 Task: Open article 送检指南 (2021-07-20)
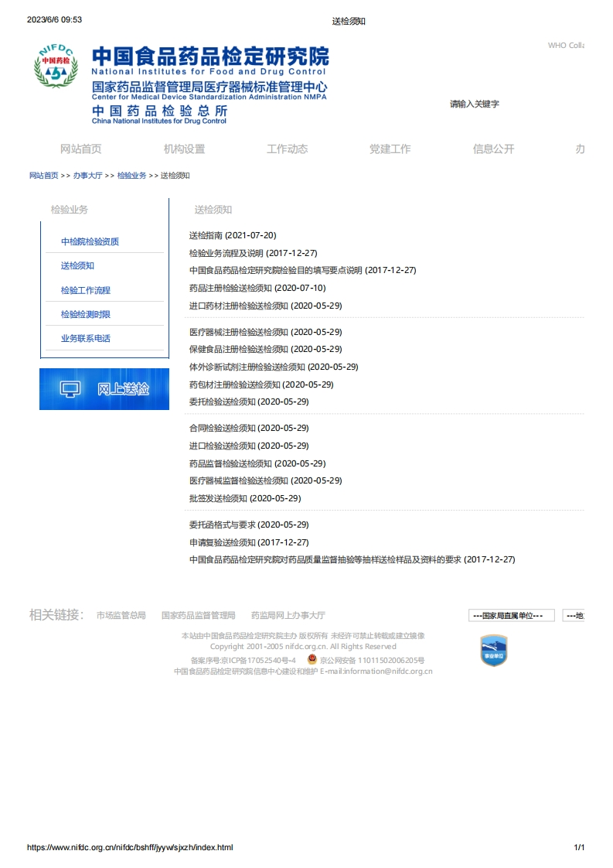pos(233,235)
